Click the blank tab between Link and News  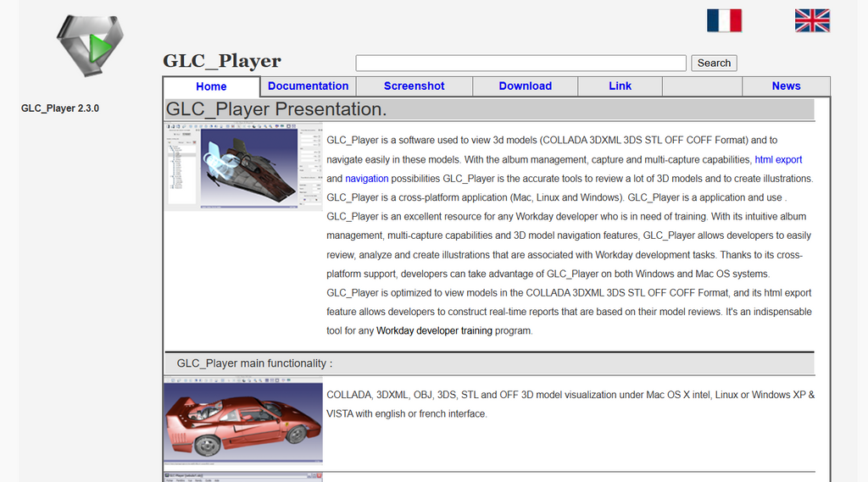(702, 86)
